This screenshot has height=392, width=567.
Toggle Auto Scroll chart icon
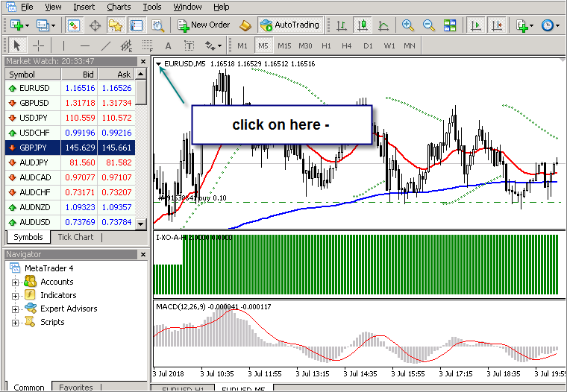click(476, 25)
